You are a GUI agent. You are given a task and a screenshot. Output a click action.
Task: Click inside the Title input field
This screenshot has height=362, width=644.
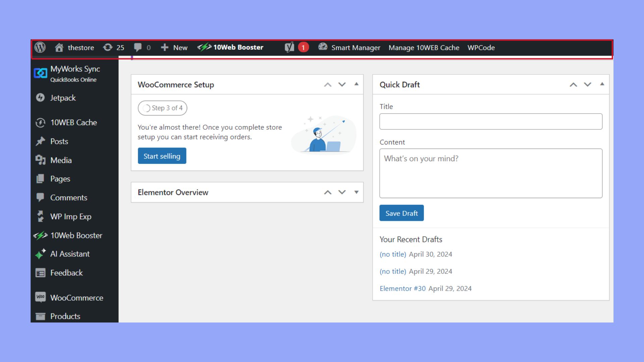coord(490,121)
